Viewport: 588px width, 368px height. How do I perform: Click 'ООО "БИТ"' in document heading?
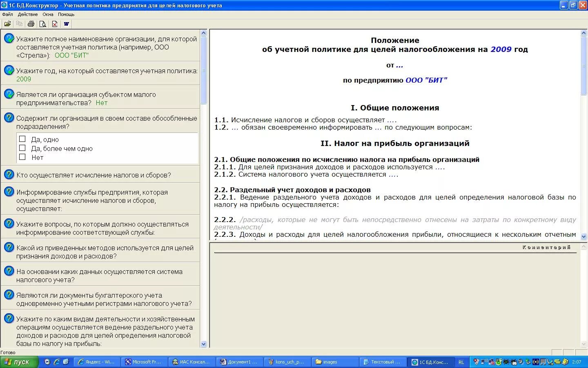click(426, 80)
